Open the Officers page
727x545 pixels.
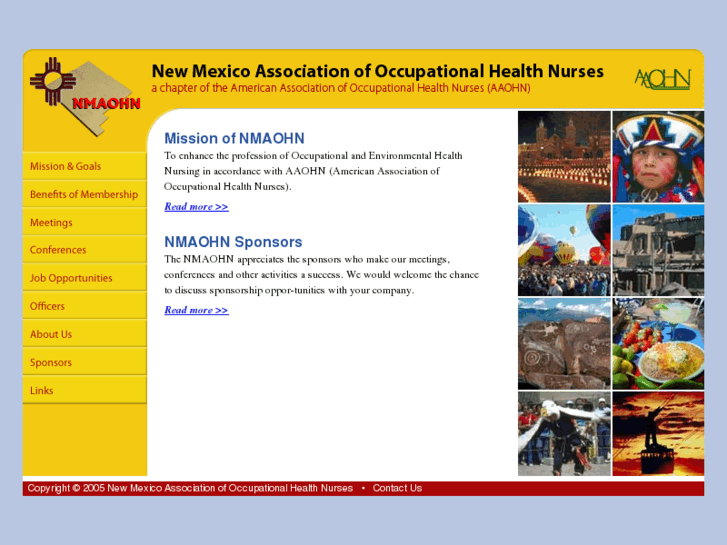47,306
